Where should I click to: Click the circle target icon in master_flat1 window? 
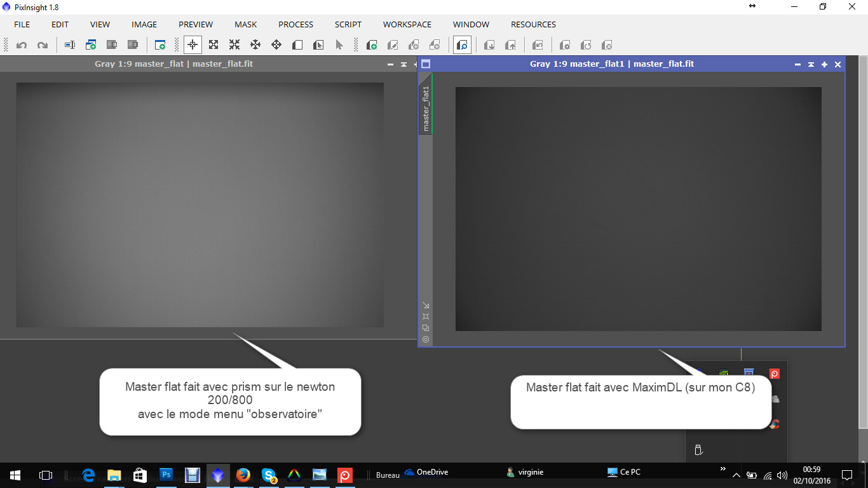426,339
